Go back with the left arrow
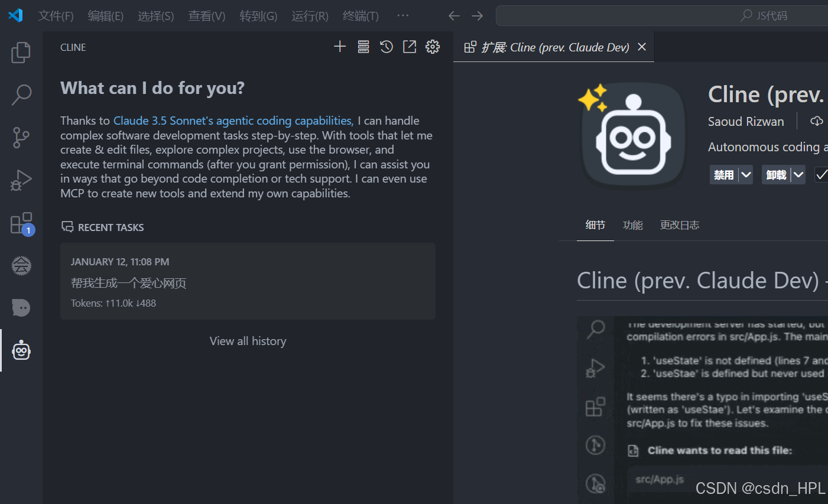 454,16
